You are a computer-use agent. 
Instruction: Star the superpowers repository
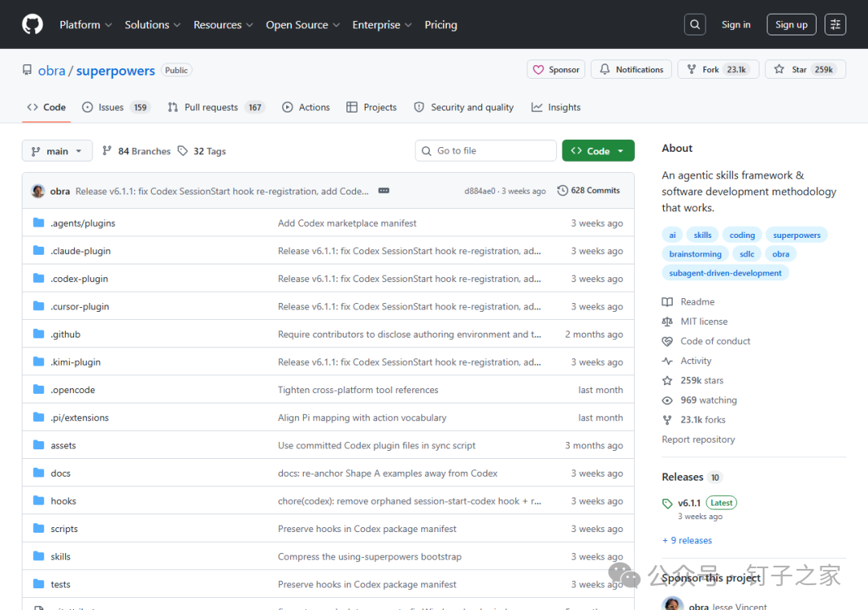[x=805, y=69]
